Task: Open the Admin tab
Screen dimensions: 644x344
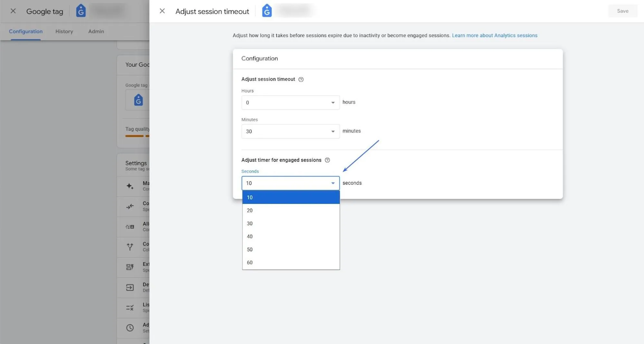Action: [96, 31]
